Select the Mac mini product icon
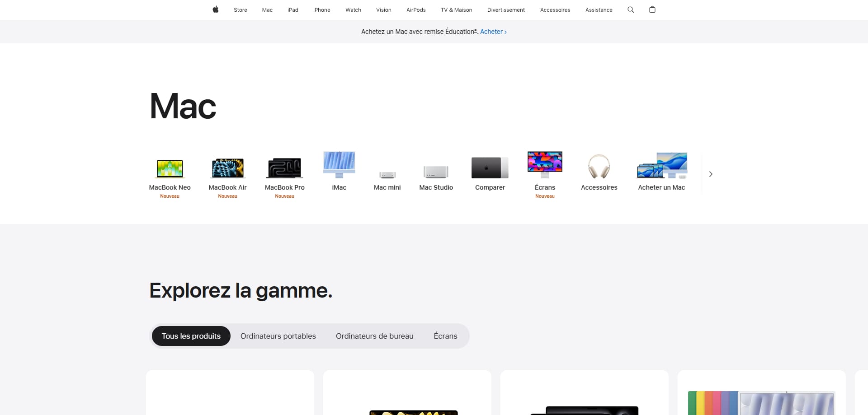868x415 pixels. 387,175
